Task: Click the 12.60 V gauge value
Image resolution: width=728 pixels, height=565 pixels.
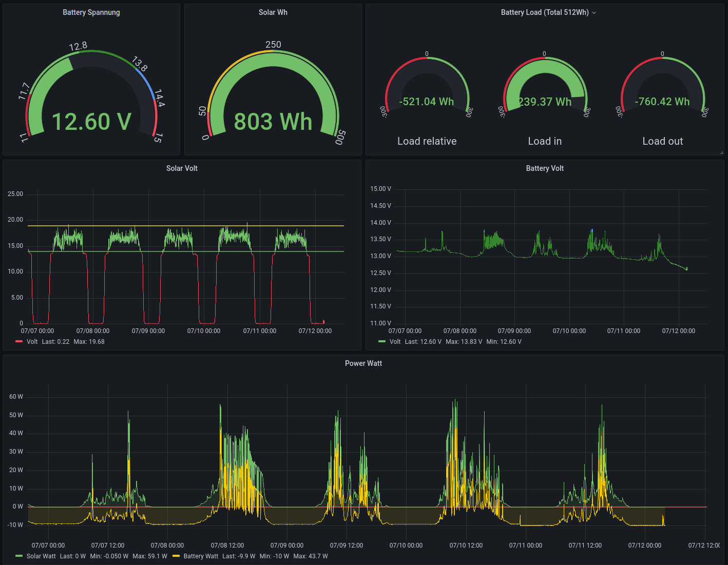Action: 91,122
